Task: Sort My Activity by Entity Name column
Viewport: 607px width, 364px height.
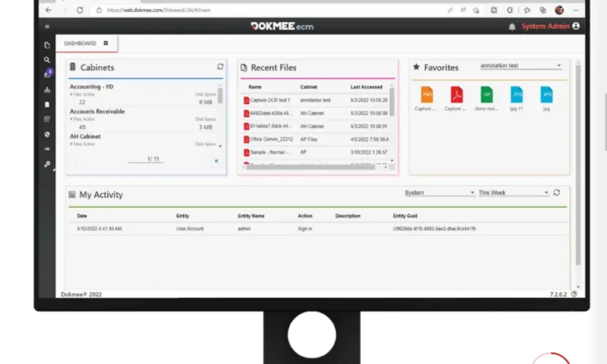Action: tap(251, 216)
